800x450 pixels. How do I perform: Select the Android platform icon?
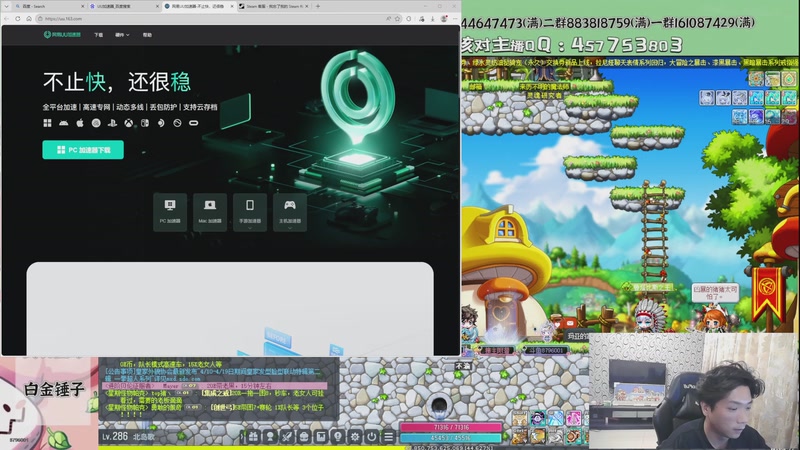coord(63,123)
